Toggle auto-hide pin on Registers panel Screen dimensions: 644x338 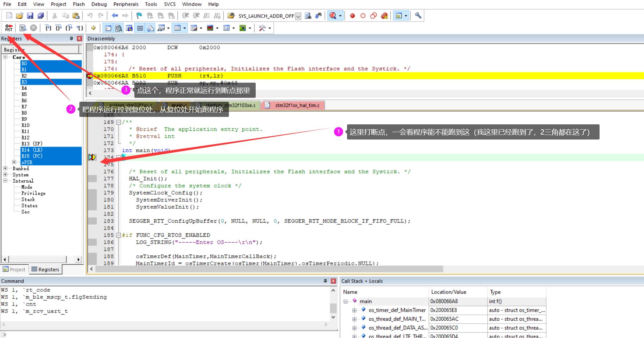point(71,38)
